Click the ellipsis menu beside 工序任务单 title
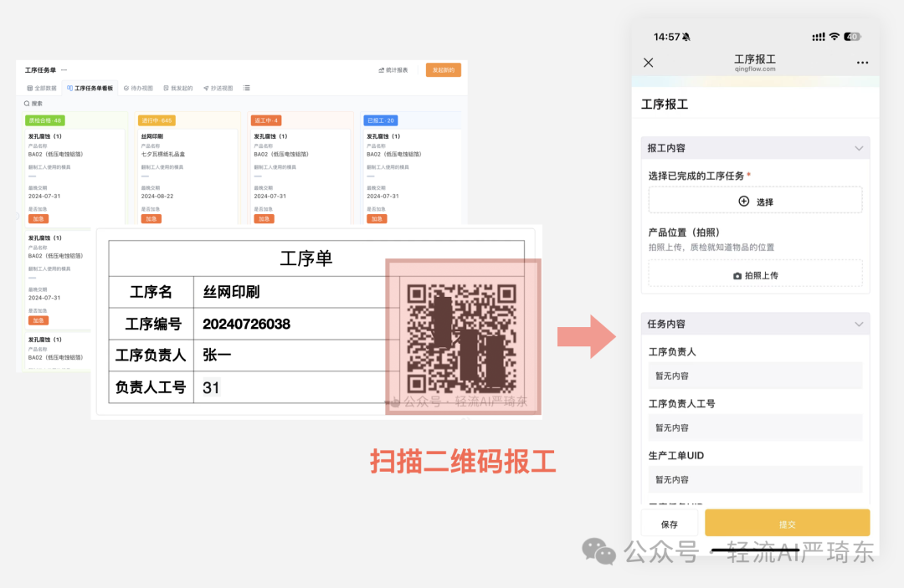 click(65, 68)
